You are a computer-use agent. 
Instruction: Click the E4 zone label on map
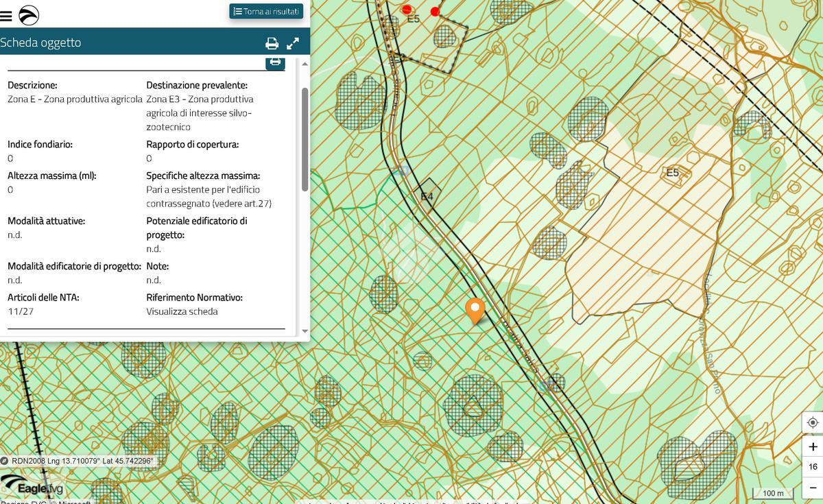[x=427, y=197]
